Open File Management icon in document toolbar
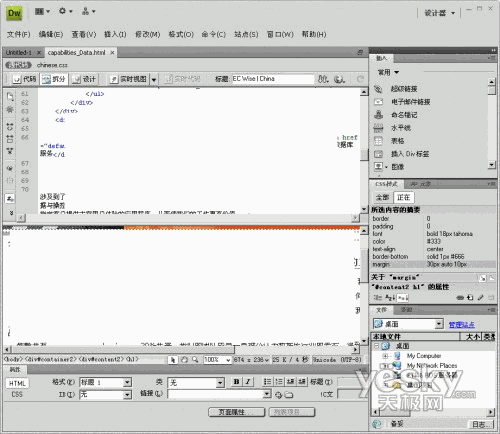Image resolution: width=500 pixels, height=434 pixels. (x=322, y=79)
